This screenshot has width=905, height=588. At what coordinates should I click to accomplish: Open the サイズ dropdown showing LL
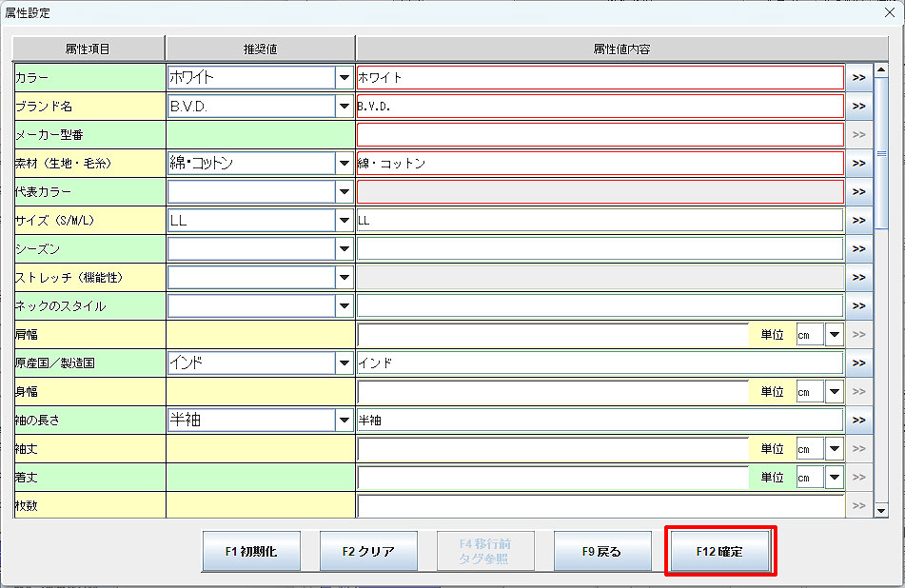click(344, 221)
